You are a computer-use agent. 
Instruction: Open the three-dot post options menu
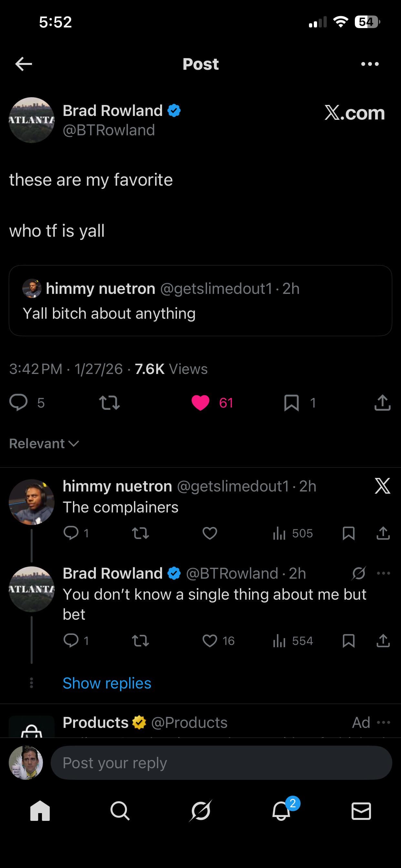(x=370, y=64)
